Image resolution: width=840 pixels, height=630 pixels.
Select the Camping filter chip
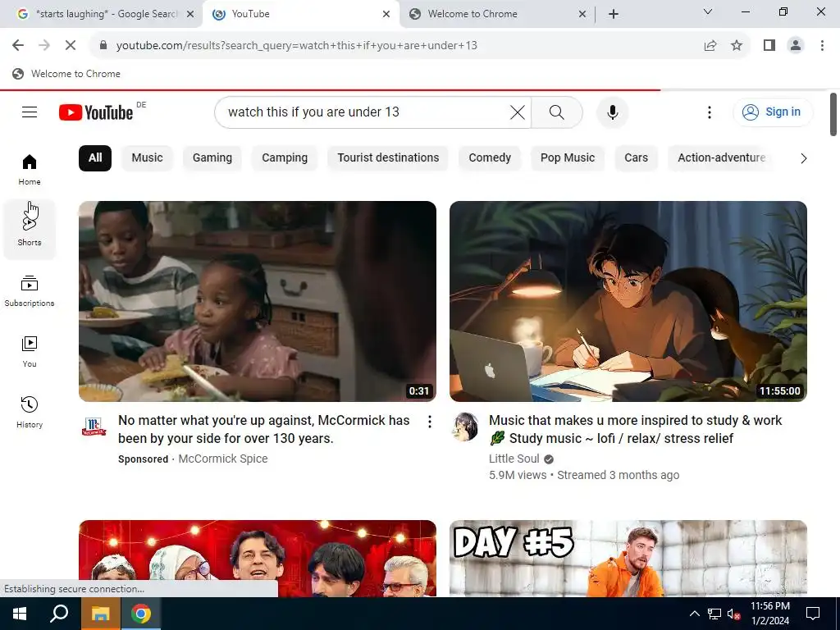[x=285, y=158]
